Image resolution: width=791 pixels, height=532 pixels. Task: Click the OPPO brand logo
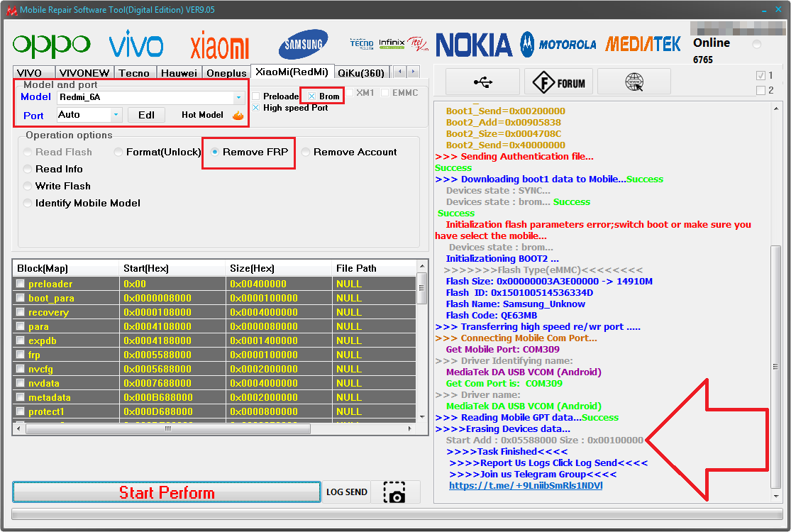(x=52, y=45)
